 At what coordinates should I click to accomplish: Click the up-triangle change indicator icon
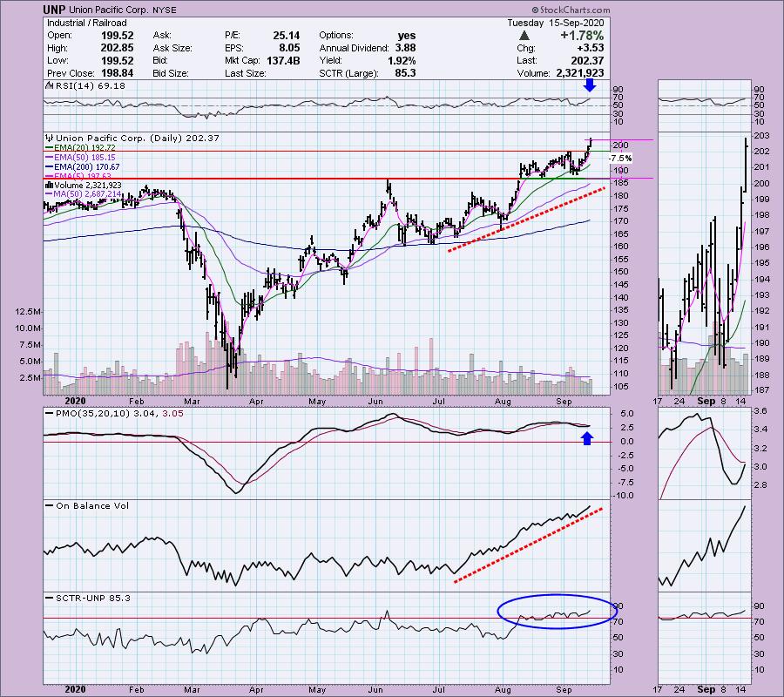tap(524, 36)
